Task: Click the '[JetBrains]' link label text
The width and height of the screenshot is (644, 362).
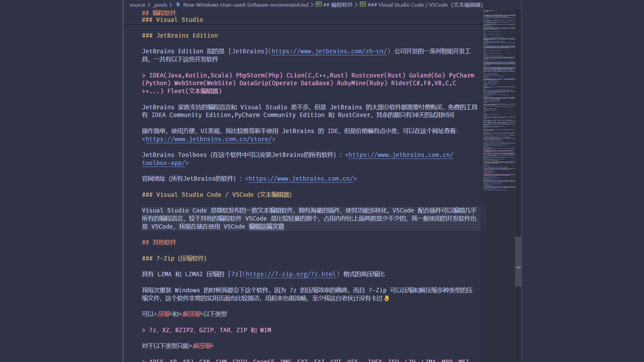Action: [x=248, y=51]
